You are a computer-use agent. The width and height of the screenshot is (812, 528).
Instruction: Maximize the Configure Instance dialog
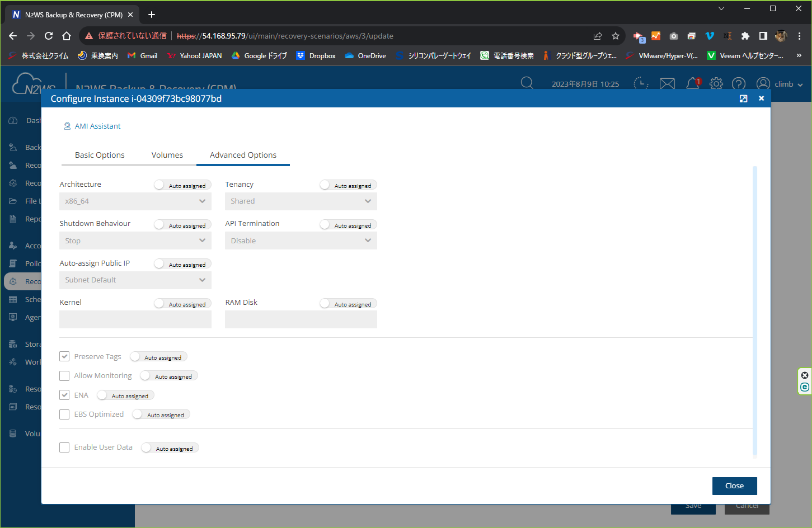point(743,98)
